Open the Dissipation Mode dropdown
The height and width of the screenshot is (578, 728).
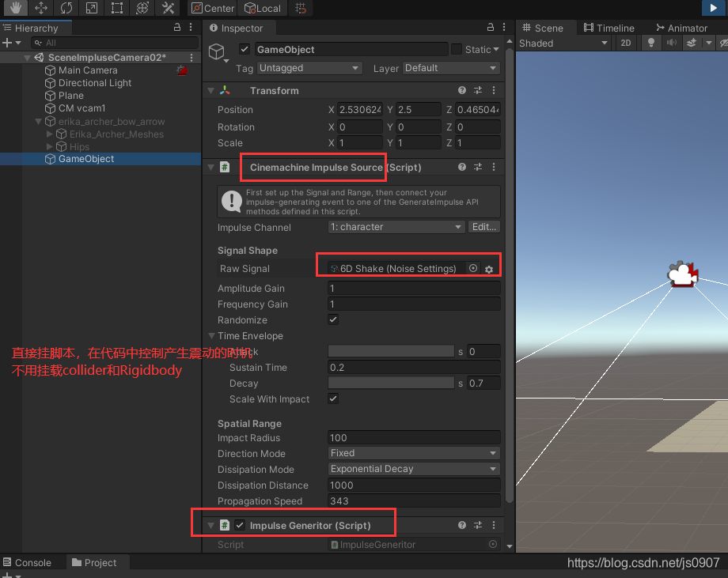[414, 469]
